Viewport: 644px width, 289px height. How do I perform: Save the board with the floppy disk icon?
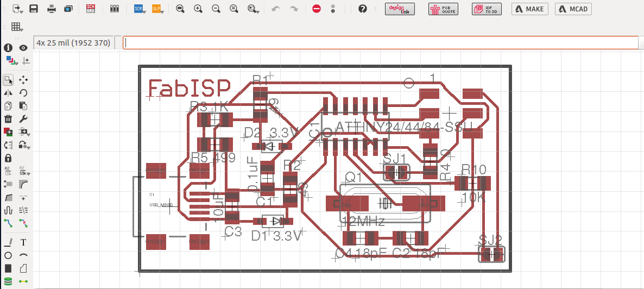pyautogui.click(x=34, y=9)
